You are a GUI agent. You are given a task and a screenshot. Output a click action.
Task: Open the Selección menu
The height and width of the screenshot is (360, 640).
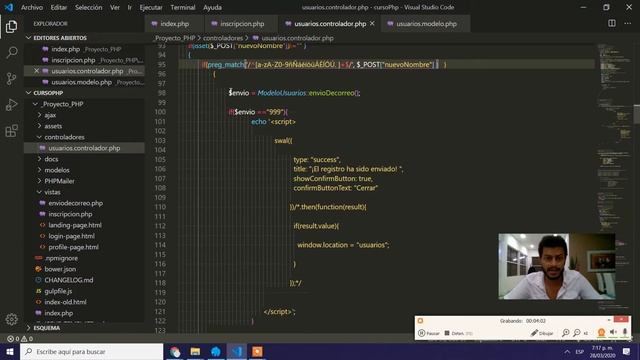[89, 7]
